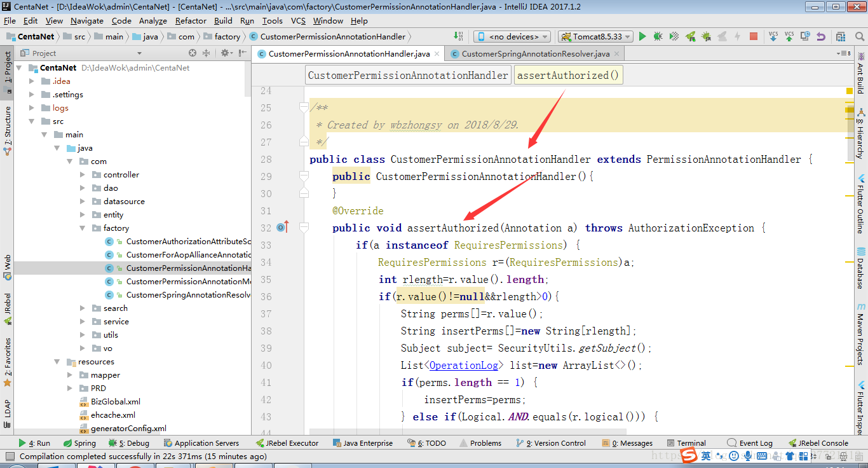Open Project Structure dialog icon
This screenshot has width=868, height=468.
pos(841,37)
